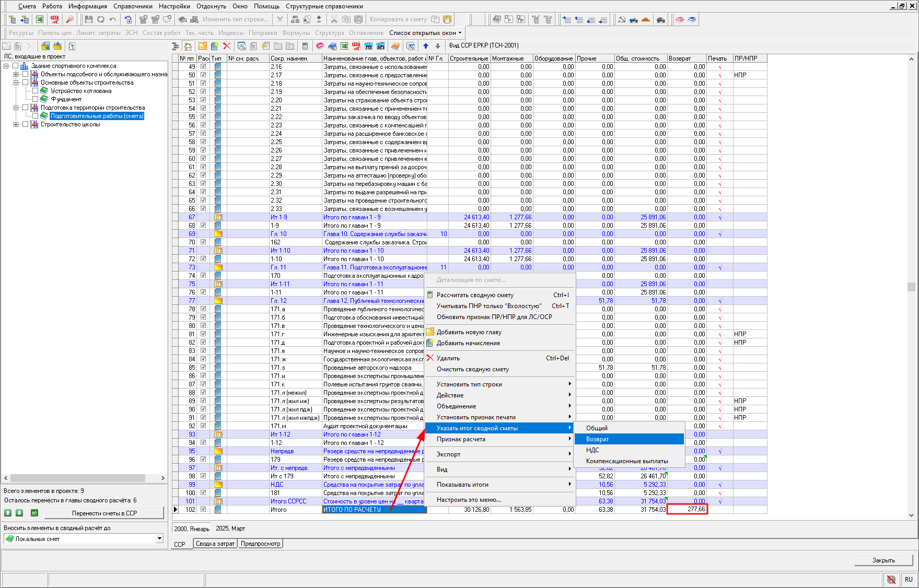Click the red X delete icon above table
919x588 pixels.
pyautogui.click(x=227, y=46)
